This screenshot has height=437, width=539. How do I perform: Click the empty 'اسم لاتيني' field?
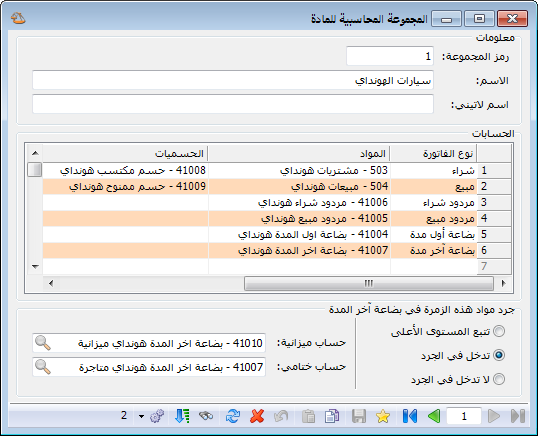[x=233, y=104]
